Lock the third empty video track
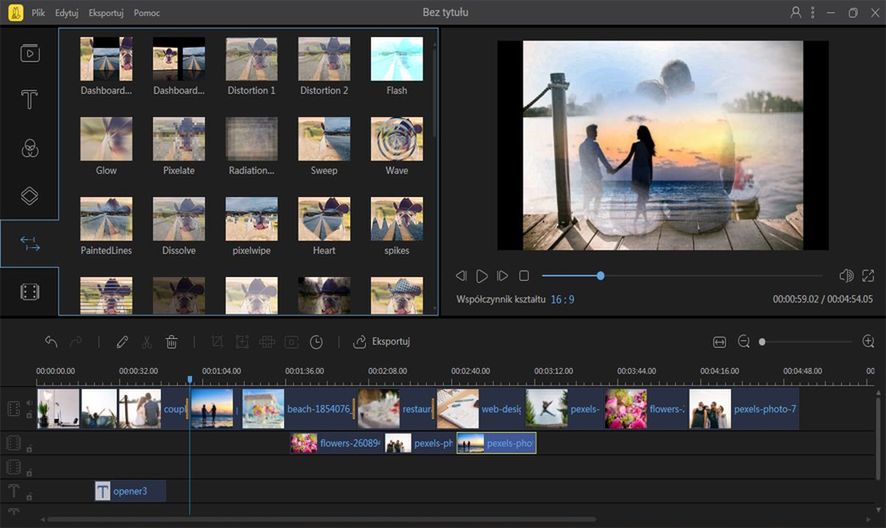Viewport: 886px width, 528px height. click(29, 473)
